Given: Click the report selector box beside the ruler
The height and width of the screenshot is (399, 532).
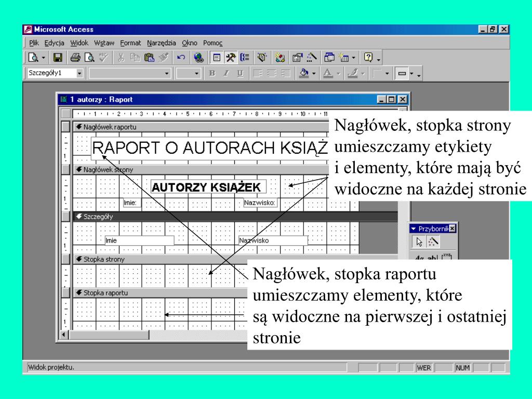Looking at the screenshot, I should tap(66, 114).
